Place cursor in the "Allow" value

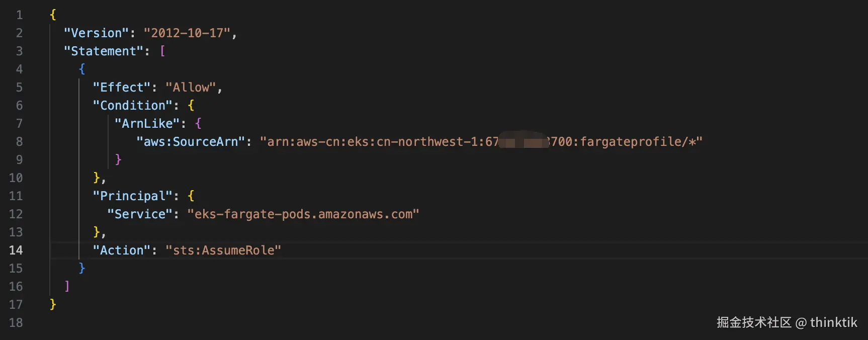point(191,87)
